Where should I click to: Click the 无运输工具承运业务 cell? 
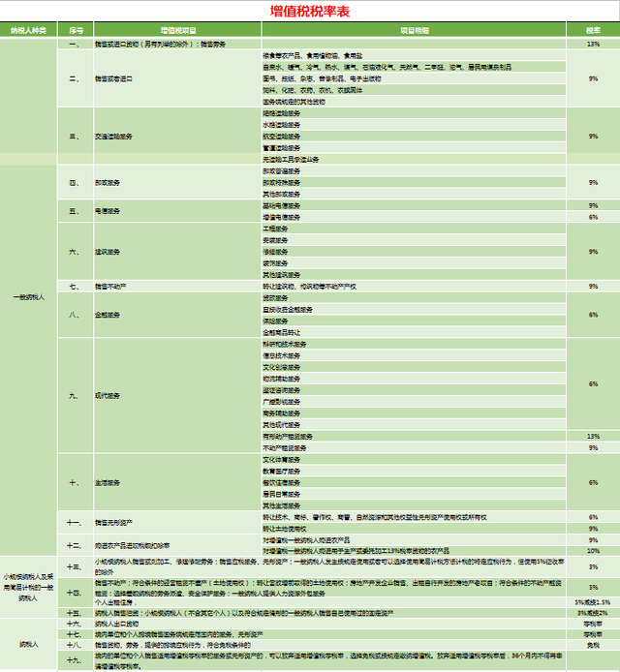point(415,160)
